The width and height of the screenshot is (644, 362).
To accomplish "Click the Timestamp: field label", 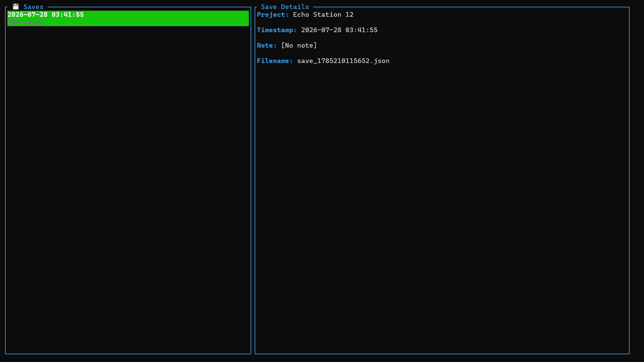I will click(x=277, y=30).
